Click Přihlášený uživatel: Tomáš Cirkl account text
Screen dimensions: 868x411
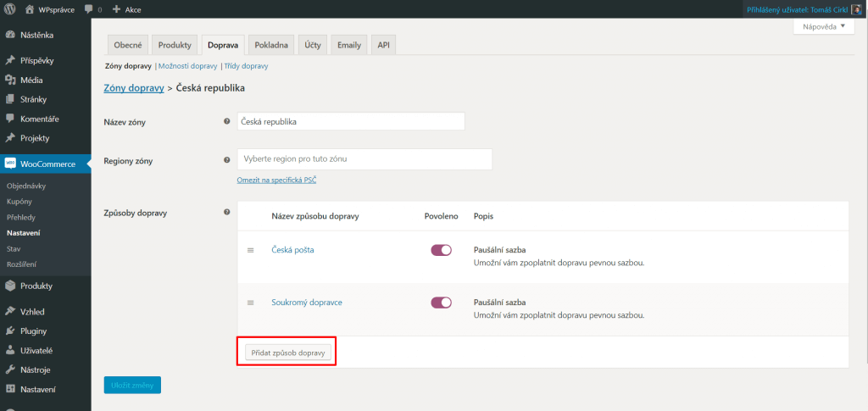click(x=797, y=9)
